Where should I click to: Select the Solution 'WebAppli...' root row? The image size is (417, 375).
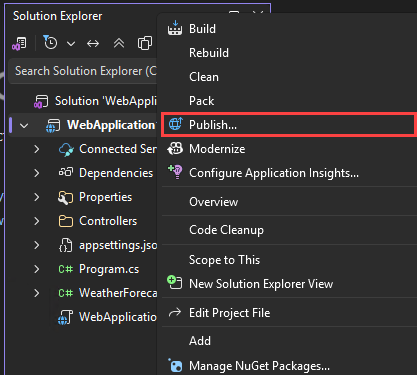click(x=83, y=101)
